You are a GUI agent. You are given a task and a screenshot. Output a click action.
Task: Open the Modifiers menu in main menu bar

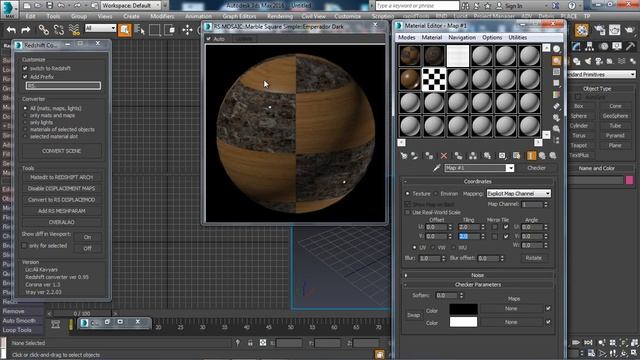(x=162, y=16)
